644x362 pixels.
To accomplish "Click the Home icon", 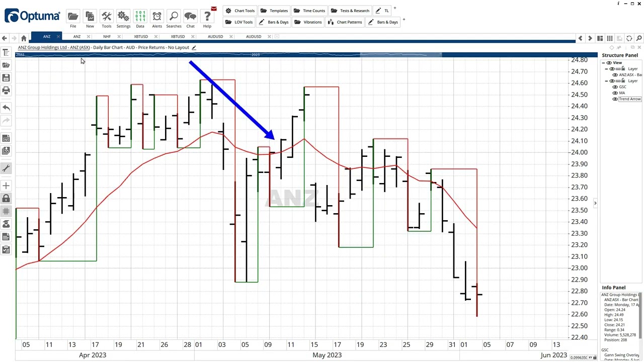I will coord(24,38).
